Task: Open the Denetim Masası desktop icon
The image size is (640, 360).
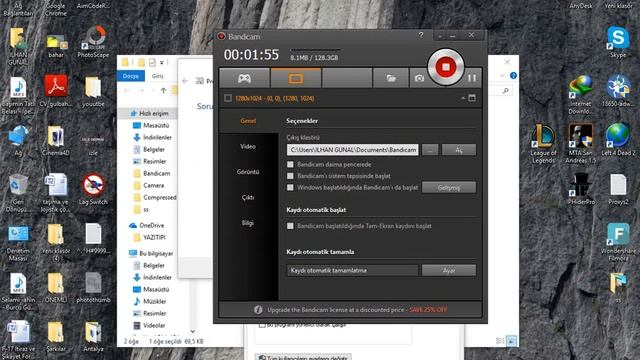Action: point(18,243)
